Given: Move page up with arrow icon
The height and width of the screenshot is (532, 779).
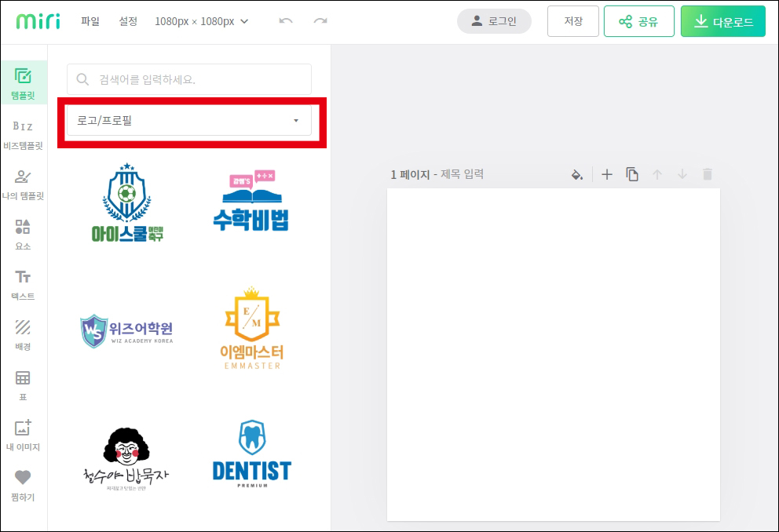Looking at the screenshot, I should pyautogui.click(x=657, y=174).
